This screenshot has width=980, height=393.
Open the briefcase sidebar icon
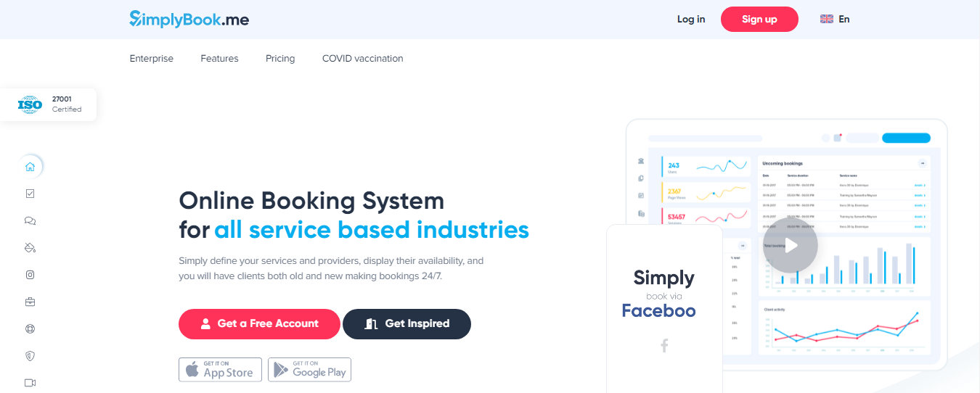click(30, 302)
